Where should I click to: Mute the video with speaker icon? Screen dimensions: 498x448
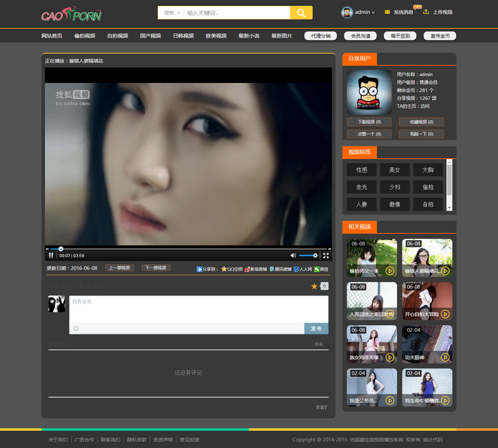click(293, 256)
